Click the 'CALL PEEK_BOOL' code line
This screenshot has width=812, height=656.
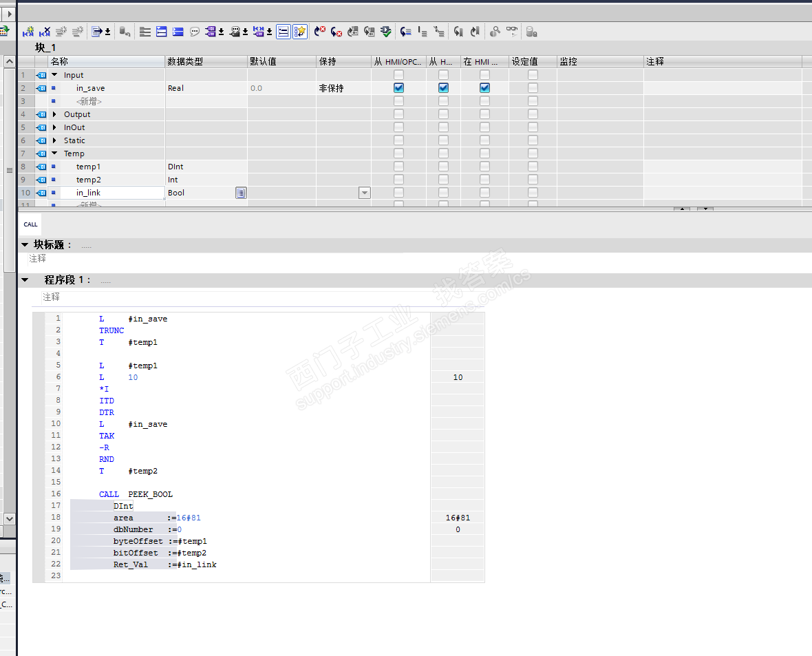[136, 494]
